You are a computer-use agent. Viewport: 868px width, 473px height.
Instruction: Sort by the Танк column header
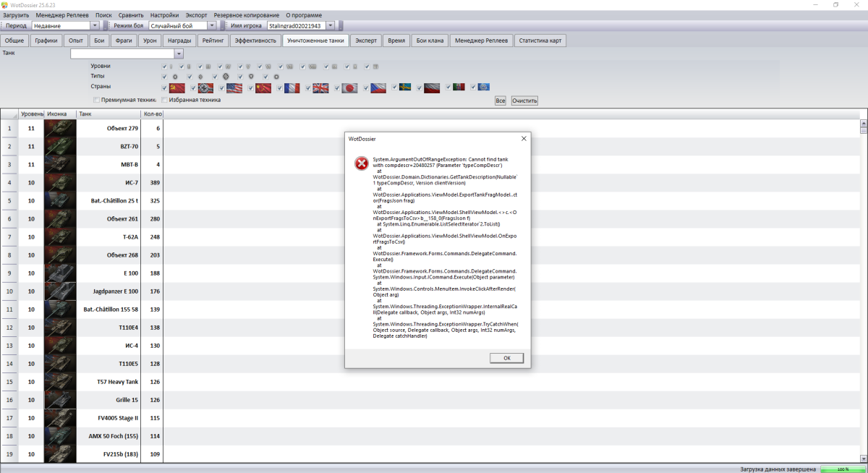pyautogui.click(x=109, y=114)
